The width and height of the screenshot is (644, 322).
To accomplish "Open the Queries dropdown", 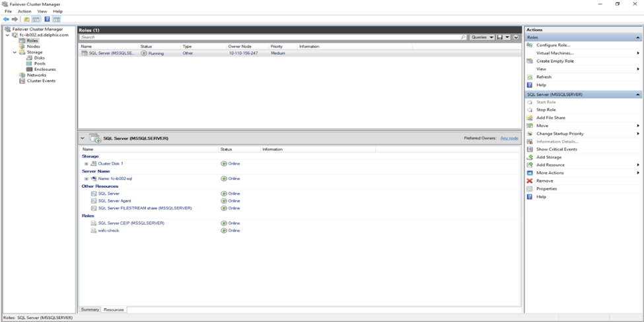I will (482, 38).
